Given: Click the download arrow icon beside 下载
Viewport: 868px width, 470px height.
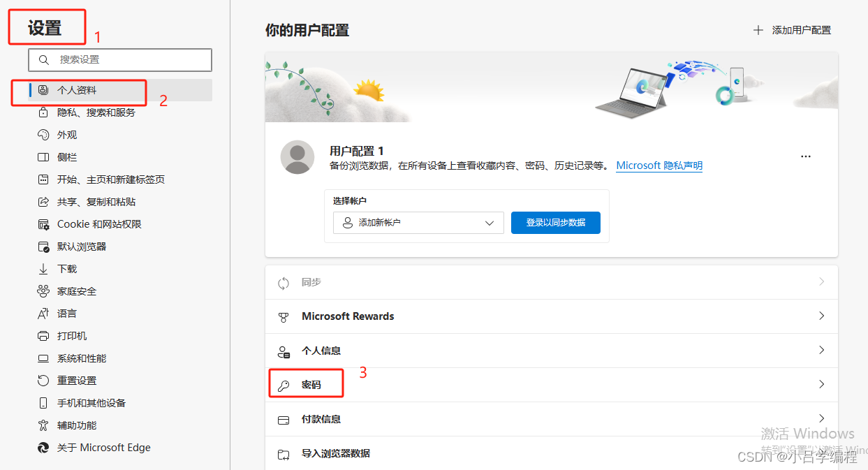Looking at the screenshot, I should point(43,269).
